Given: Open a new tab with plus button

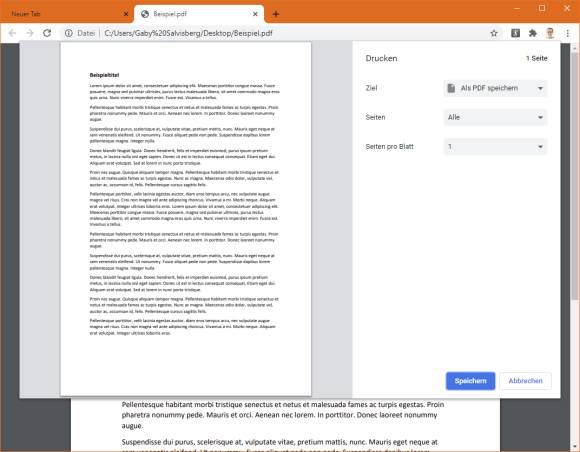Looking at the screenshot, I should coord(276,14).
